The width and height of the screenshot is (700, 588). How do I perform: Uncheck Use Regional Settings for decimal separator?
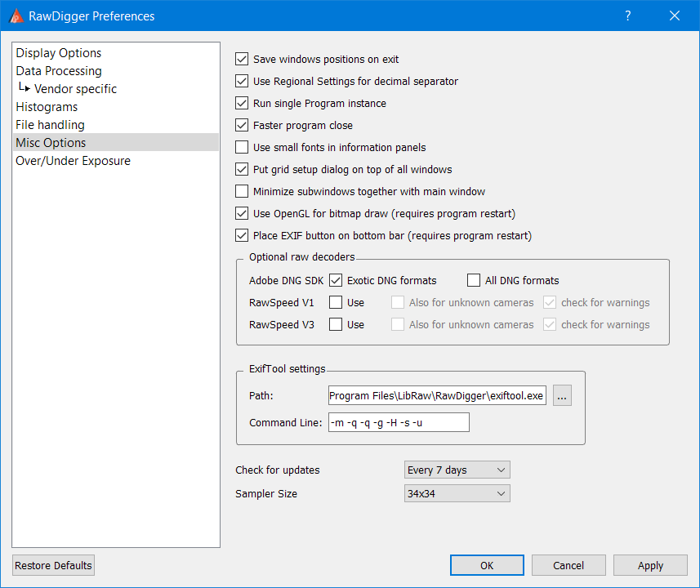click(242, 81)
